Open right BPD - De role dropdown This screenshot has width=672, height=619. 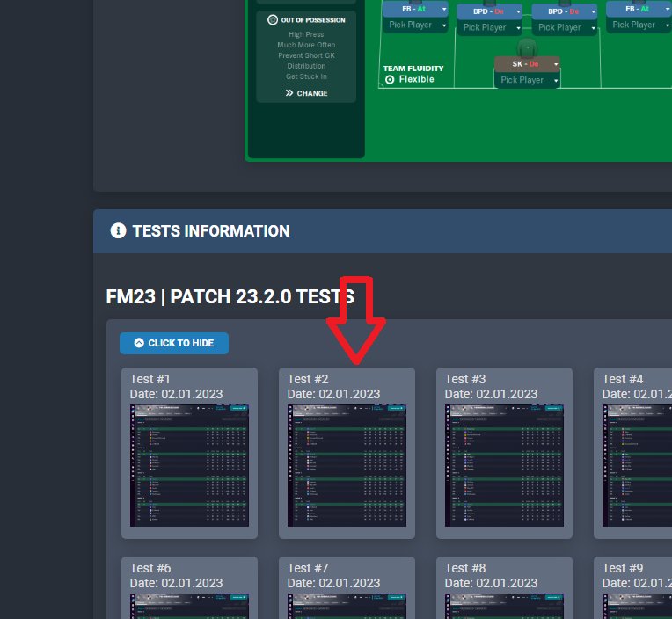coord(565,11)
